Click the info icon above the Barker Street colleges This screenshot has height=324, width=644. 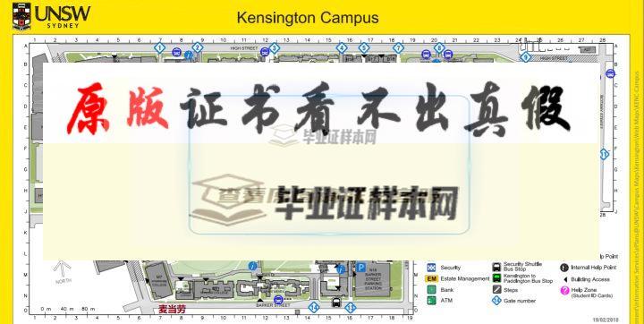pos(252,266)
